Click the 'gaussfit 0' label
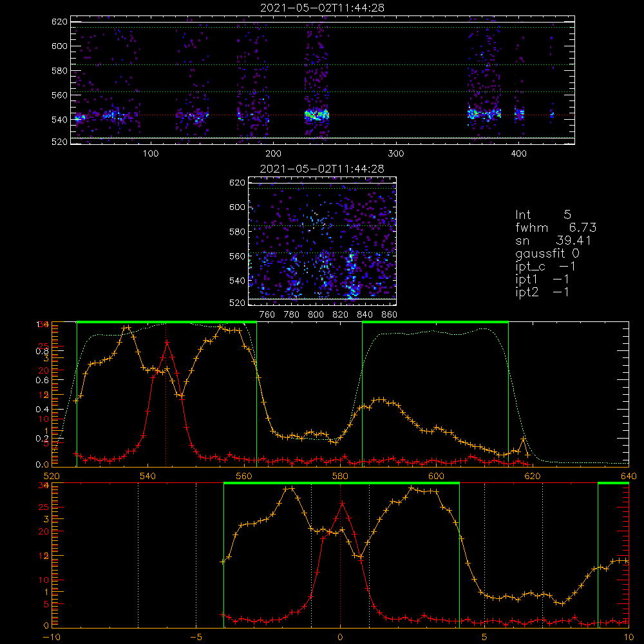 pyautogui.click(x=547, y=253)
